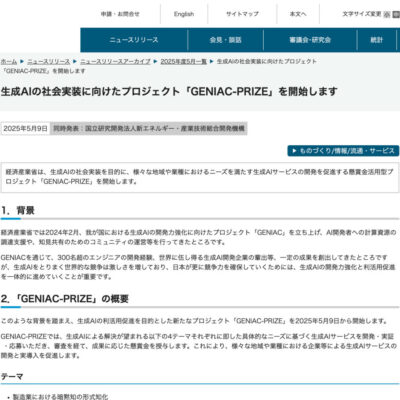
Task: Click the paragraph starting GENIACを通じて
Action: click(198, 267)
